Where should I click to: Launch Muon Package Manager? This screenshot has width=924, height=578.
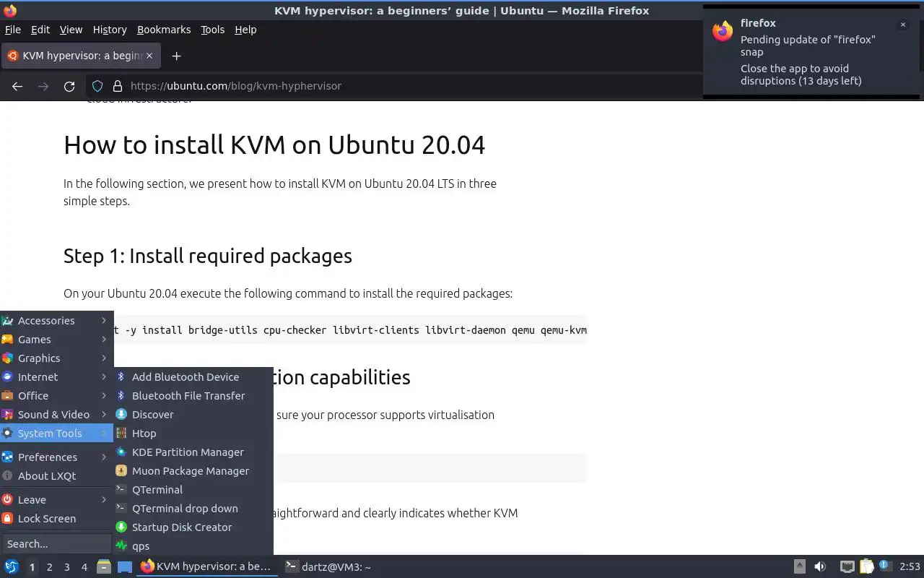tap(193, 470)
